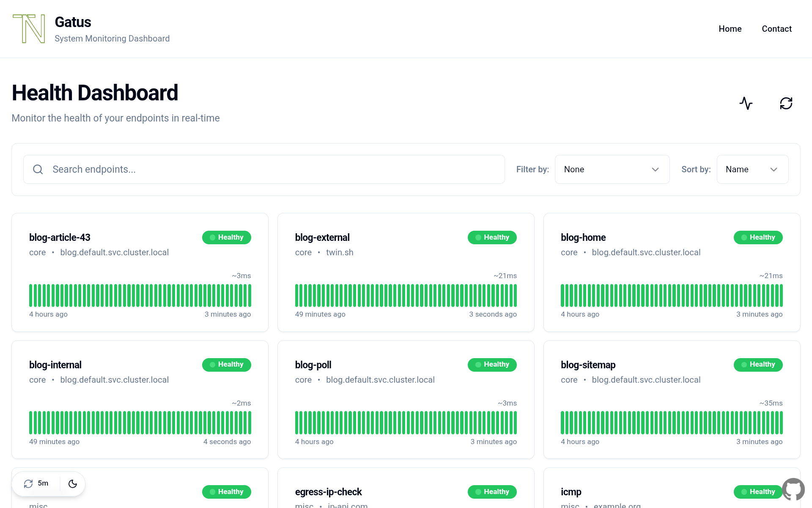Open the blog-external endpoint

[x=322, y=237]
